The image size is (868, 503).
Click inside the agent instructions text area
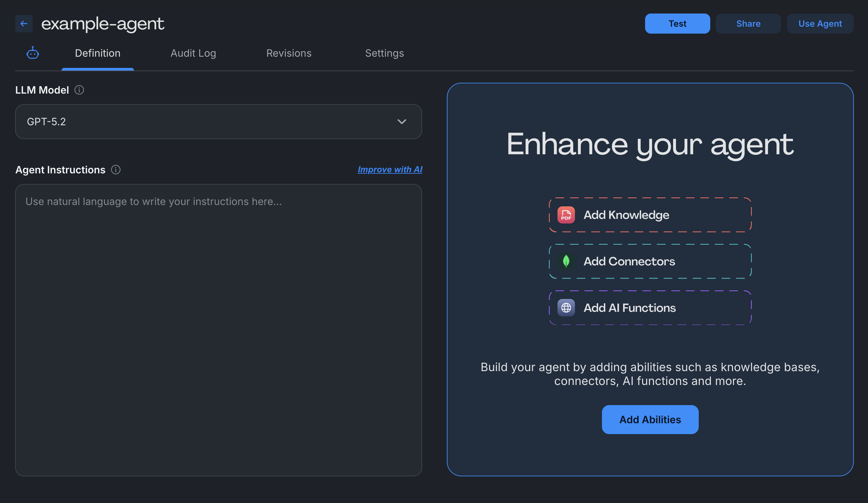(x=218, y=310)
